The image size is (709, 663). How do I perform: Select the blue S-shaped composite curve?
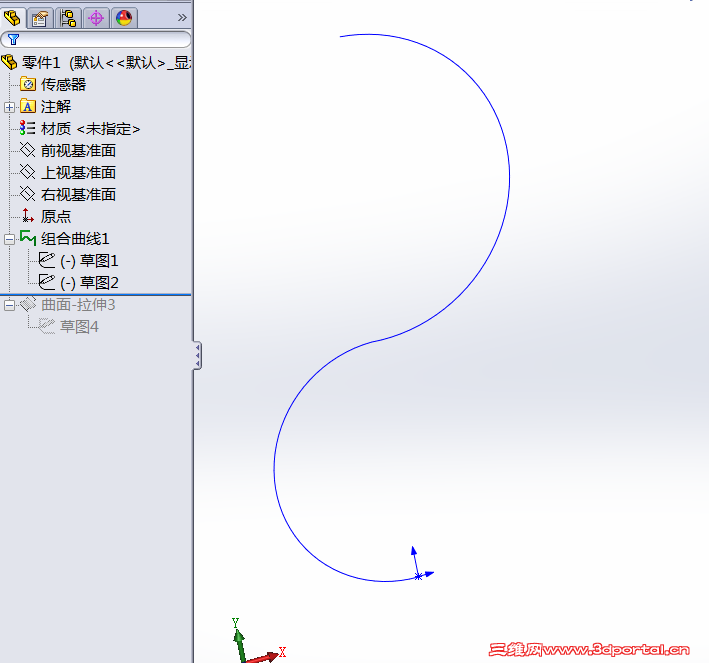pyautogui.click(x=509, y=176)
